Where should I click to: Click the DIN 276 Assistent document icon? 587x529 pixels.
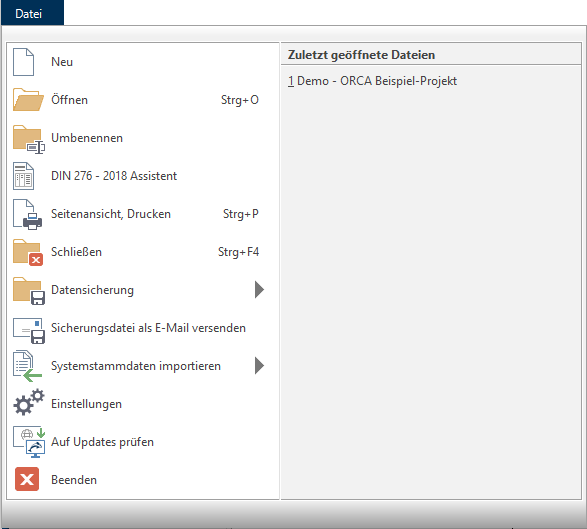[x=24, y=176]
